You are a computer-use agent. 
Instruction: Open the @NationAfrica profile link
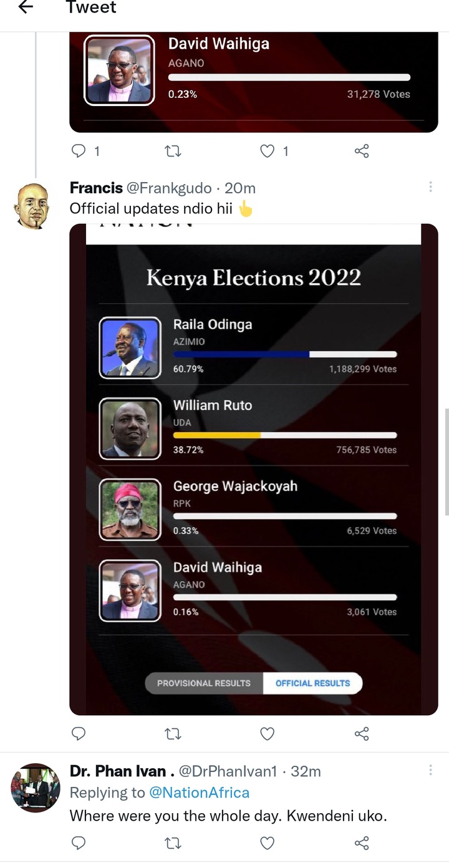tap(199, 793)
